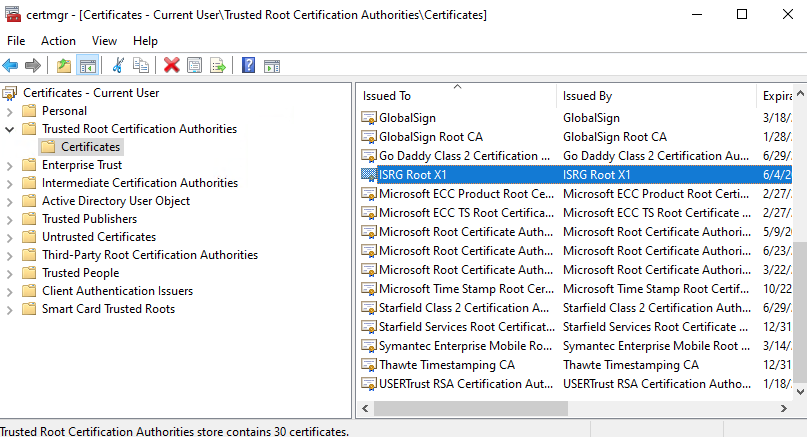Go up one level with folder-arrow icon
Image resolution: width=807 pixels, height=437 pixels.
point(64,65)
